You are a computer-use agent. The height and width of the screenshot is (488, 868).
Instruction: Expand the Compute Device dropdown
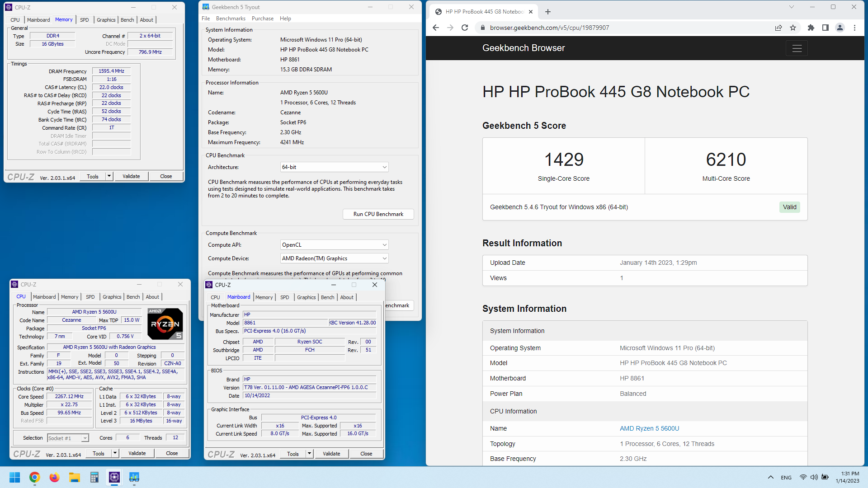[334, 258]
